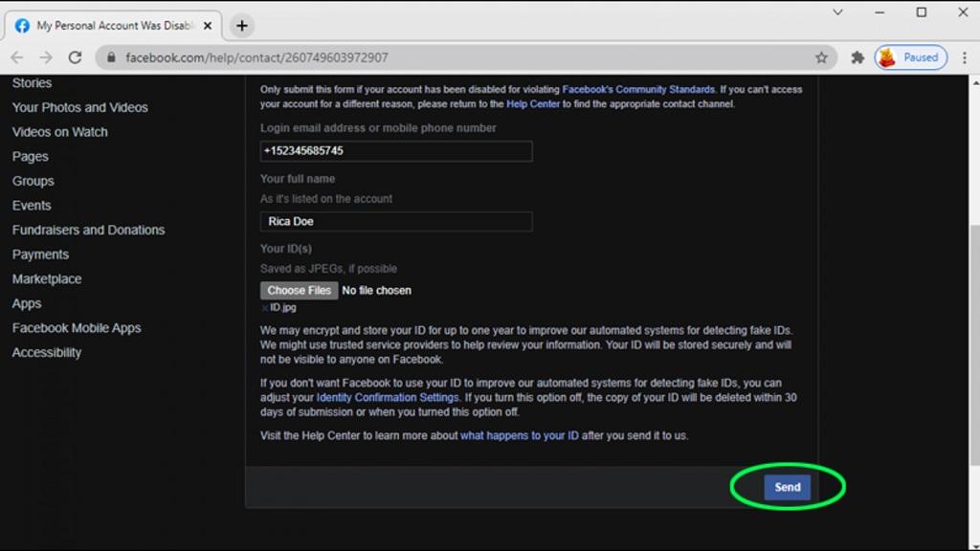The width and height of the screenshot is (980, 551).
Task: Follow Facebook's Community Standards link
Action: 638,89
